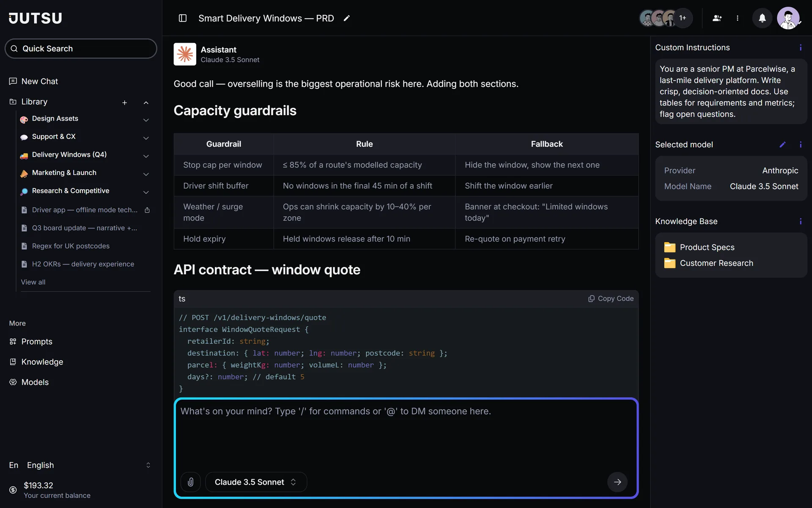Focus the Quick Search field
812x508 pixels.
[x=81, y=49]
